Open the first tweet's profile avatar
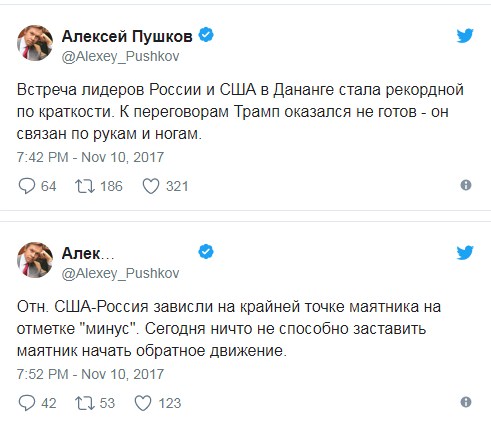The image size is (491, 425). (35, 43)
